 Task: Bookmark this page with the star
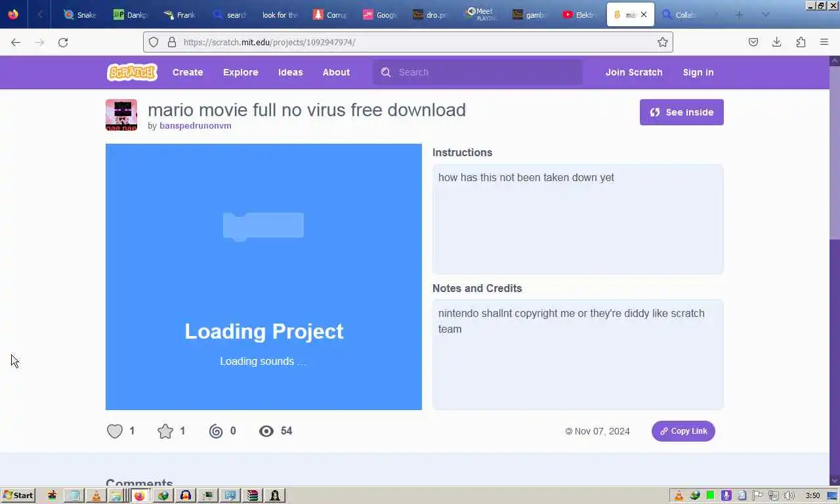(663, 42)
